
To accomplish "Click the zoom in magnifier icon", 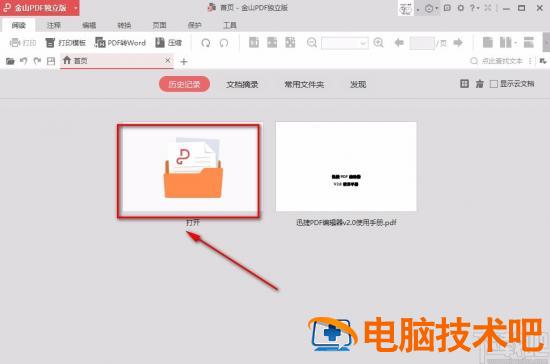I will 378,43.
